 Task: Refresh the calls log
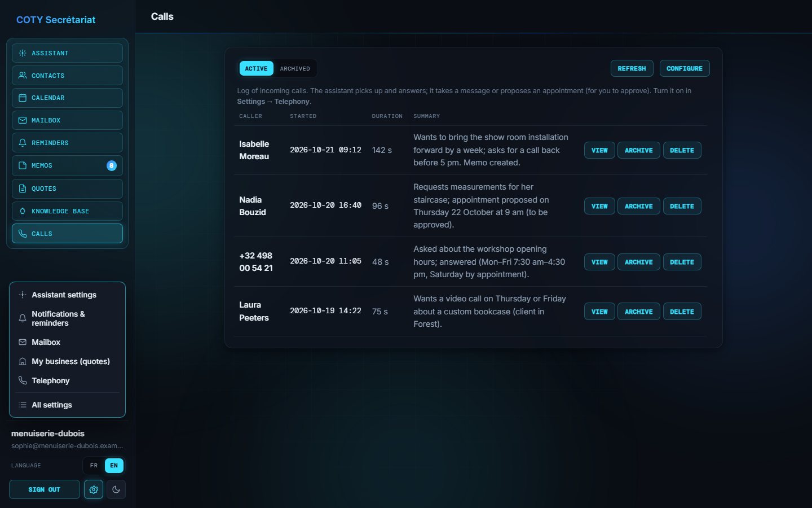click(632, 68)
